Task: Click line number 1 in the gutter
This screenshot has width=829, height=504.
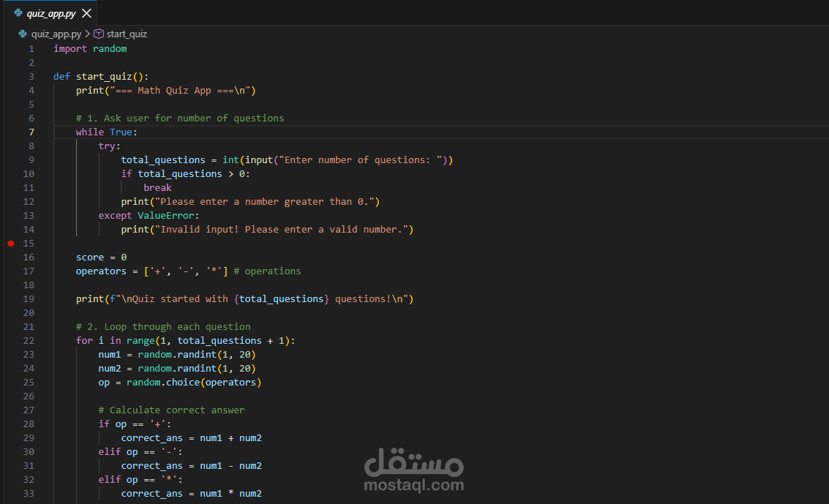Action: click(x=31, y=48)
